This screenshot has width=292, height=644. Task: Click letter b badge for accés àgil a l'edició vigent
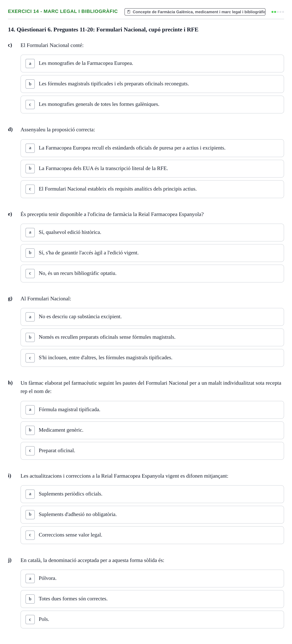(30, 253)
